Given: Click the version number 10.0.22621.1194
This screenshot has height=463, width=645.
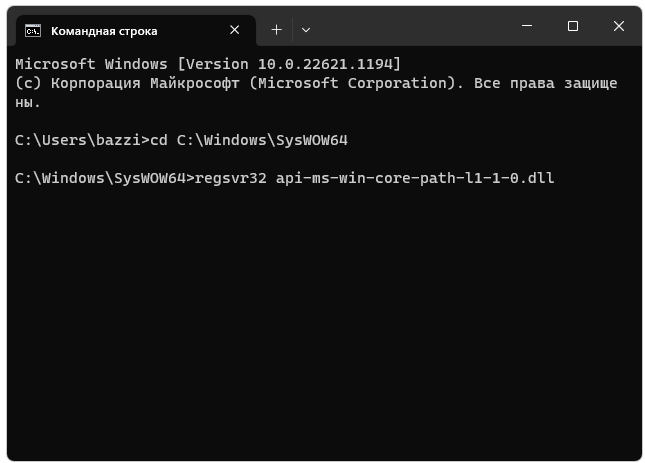Looking at the screenshot, I should (328, 64).
